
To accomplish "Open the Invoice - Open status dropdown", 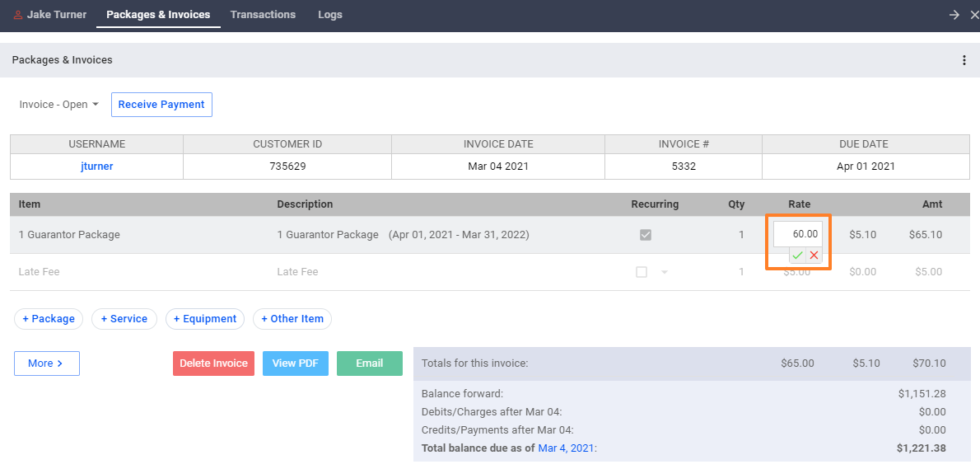I will [58, 105].
